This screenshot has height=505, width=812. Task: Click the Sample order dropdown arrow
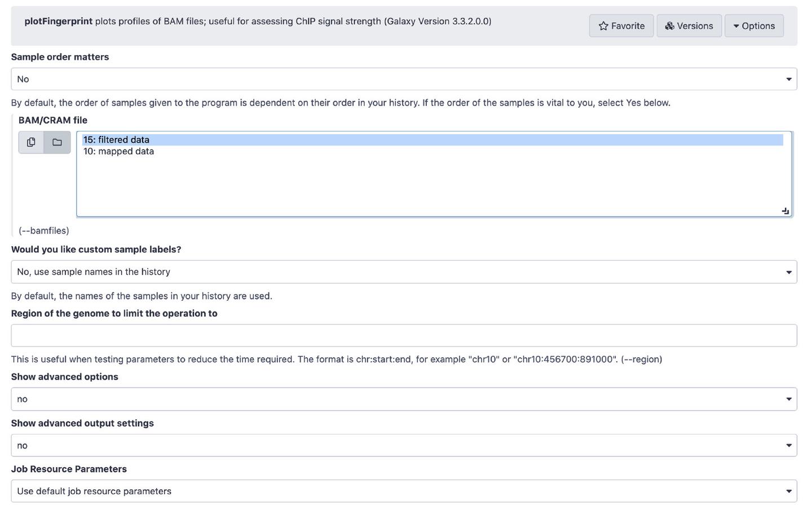pos(788,79)
